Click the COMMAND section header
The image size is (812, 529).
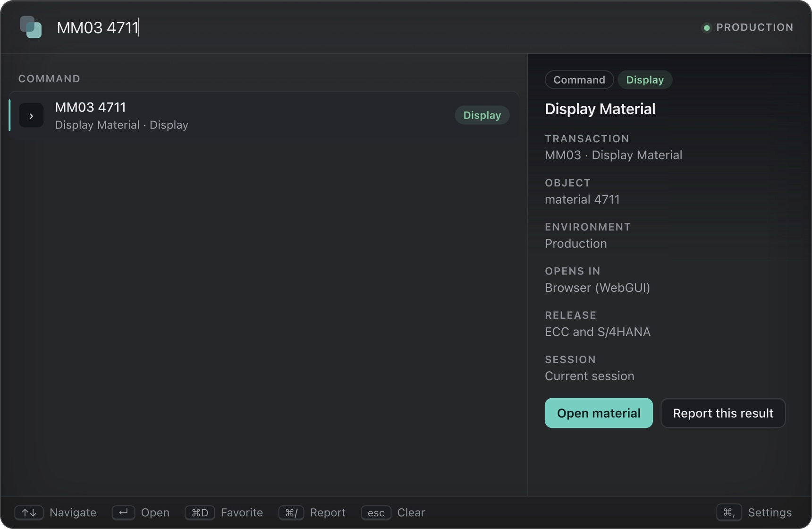49,79
